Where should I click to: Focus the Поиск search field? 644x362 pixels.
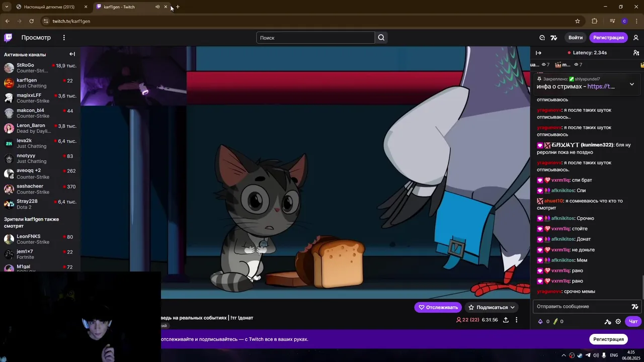315,38
